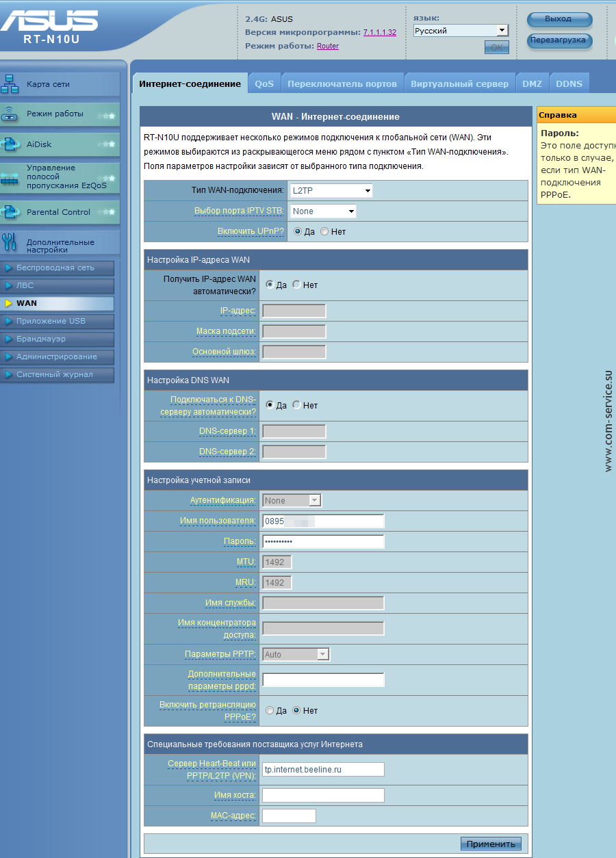
Task: Click the Справка help panel header
Action: coord(576,115)
